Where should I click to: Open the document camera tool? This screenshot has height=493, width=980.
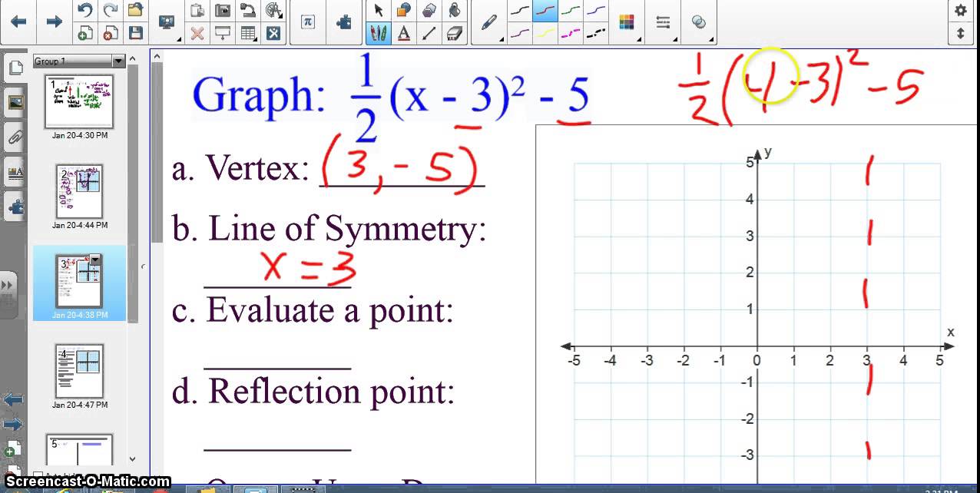[248, 10]
